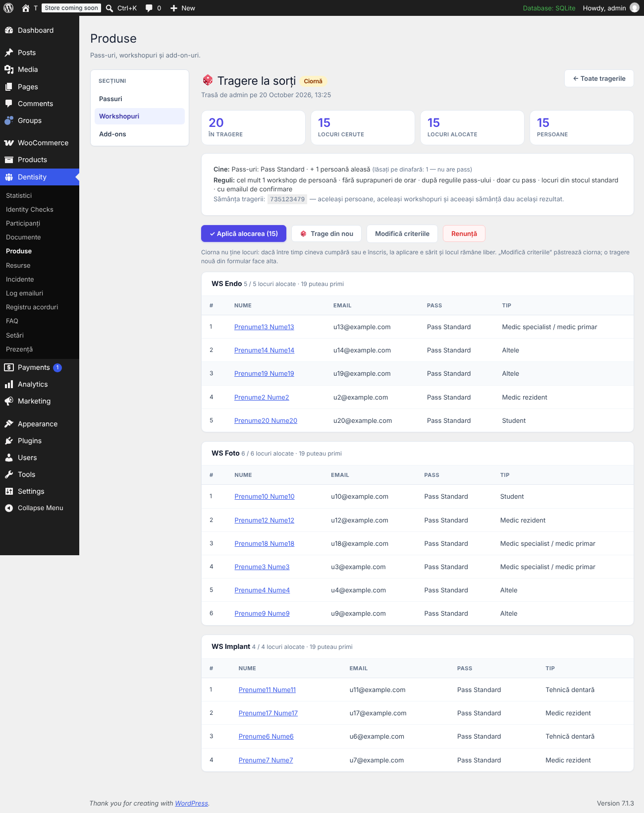Click Modifică criteriile button
The width and height of the screenshot is (644, 813).
(402, 233)
